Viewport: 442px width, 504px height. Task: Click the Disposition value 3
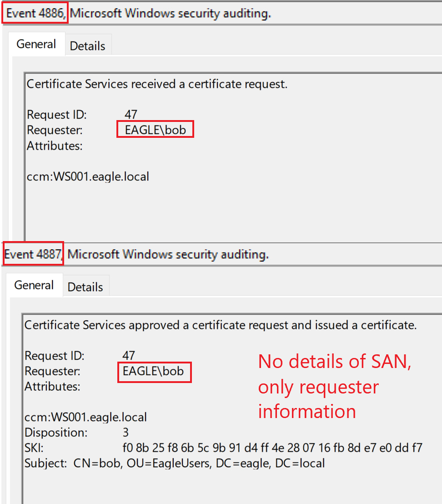point(126,432)
